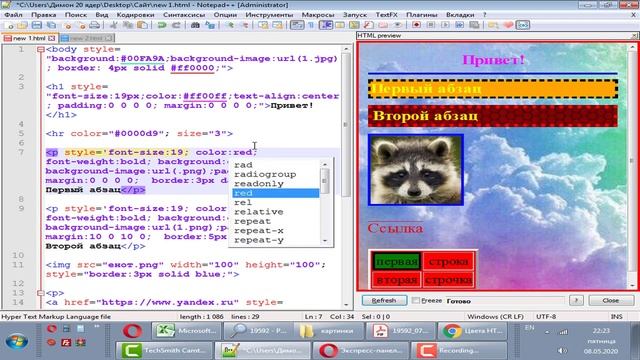640x360 pixels.
Task: Click the editor vertical scrollbar thumb
Action: pyautogui.click(x=346, y=125)
